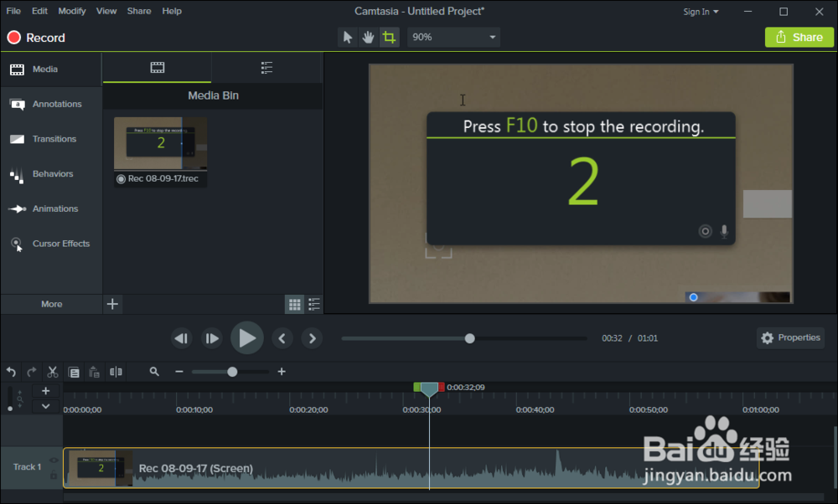Switch to the Media Bin filmstrip tab
838x504 pixels.
pos(158,68)
